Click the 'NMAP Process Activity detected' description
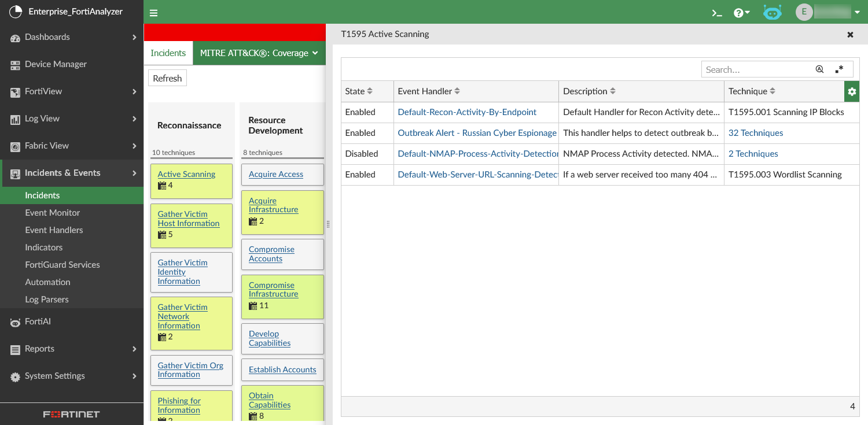The width and height of the screenshot is (868, 425). pos(642,154)
